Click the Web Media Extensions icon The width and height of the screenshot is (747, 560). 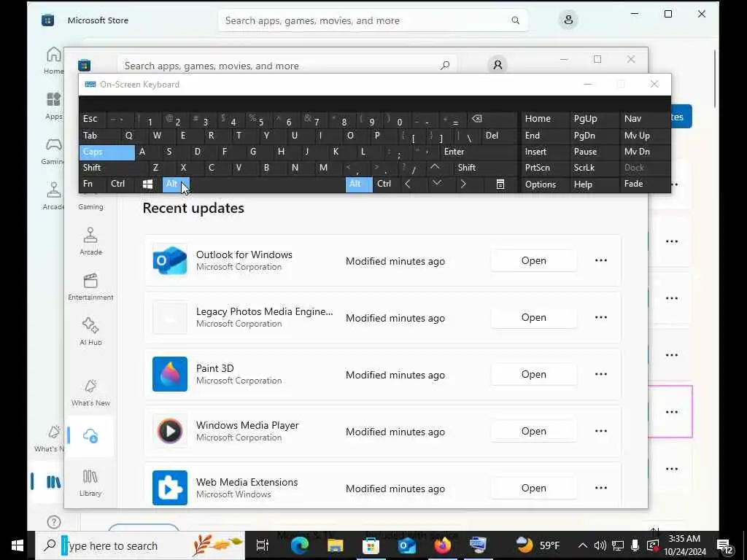(x=169, y=488)
